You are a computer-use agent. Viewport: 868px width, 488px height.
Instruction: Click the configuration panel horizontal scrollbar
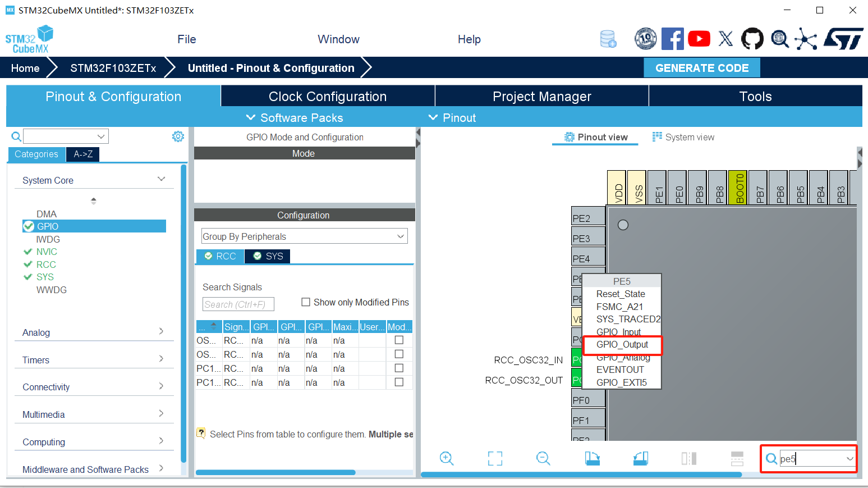point(275,472)
